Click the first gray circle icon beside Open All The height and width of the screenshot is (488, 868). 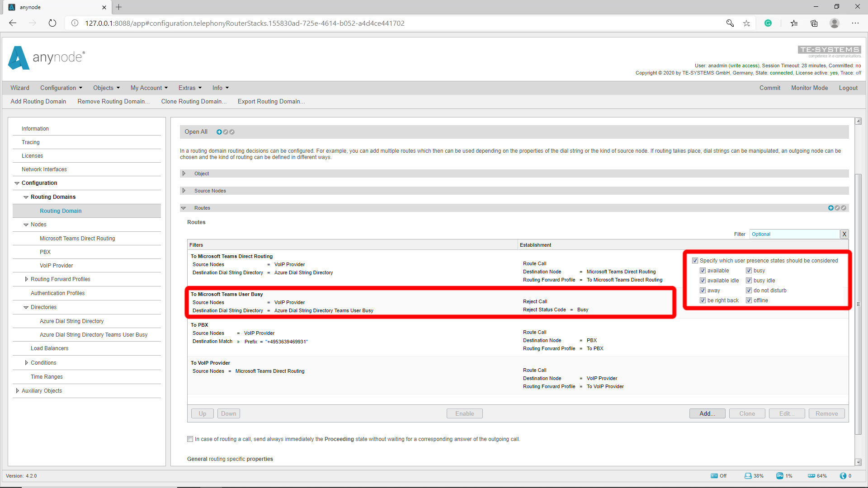click(226, 132)
